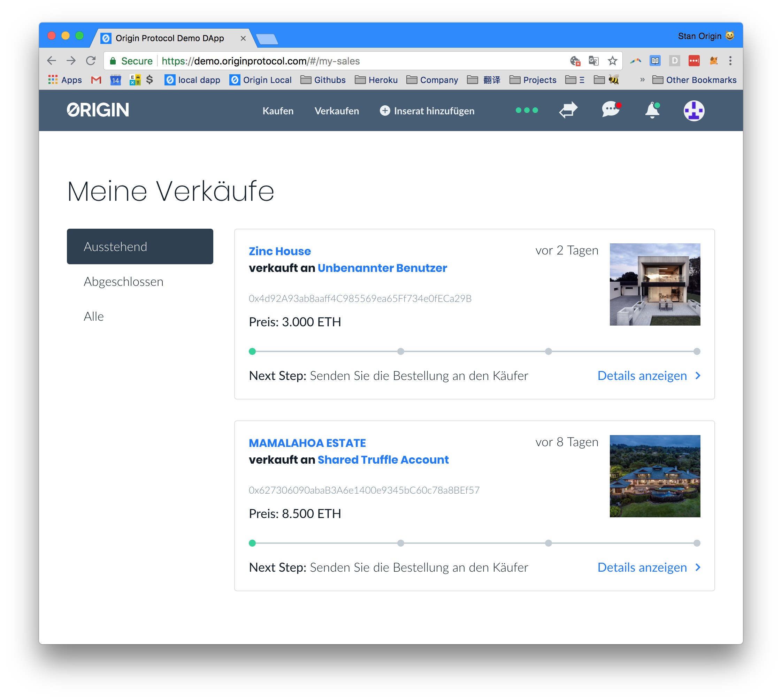Open the notifications bell icon
The image size is (782, 700).
click(x=652, y=111)
